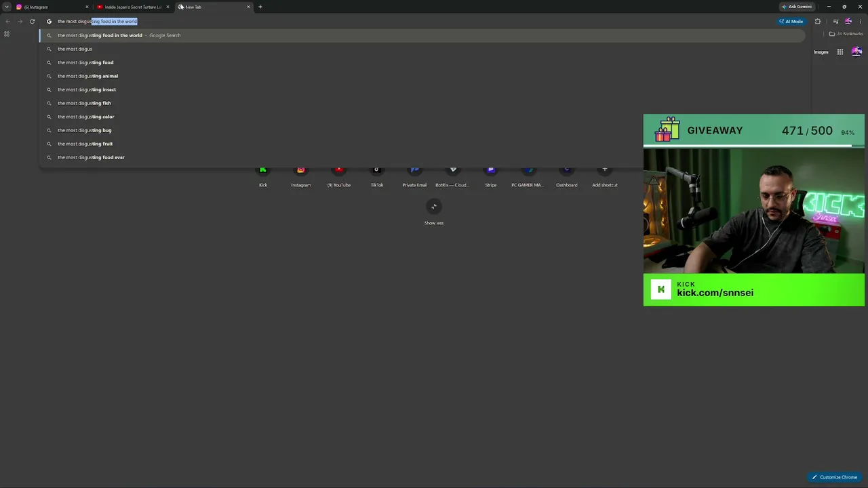Select suggestion 'the most disgusting fish'
The image size is (868, 488).
pyautogui.click(x=422, y=103)
